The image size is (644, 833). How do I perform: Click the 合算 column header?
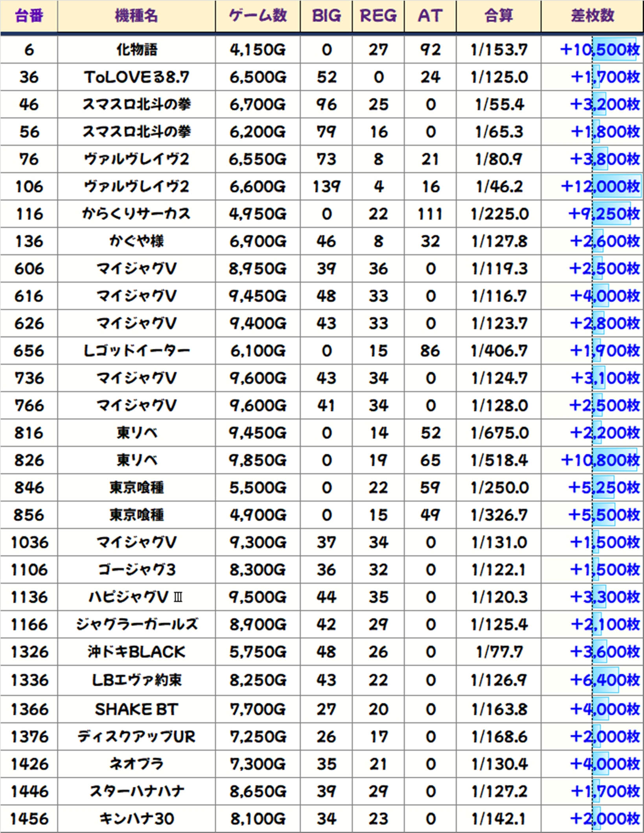(498, 16)
